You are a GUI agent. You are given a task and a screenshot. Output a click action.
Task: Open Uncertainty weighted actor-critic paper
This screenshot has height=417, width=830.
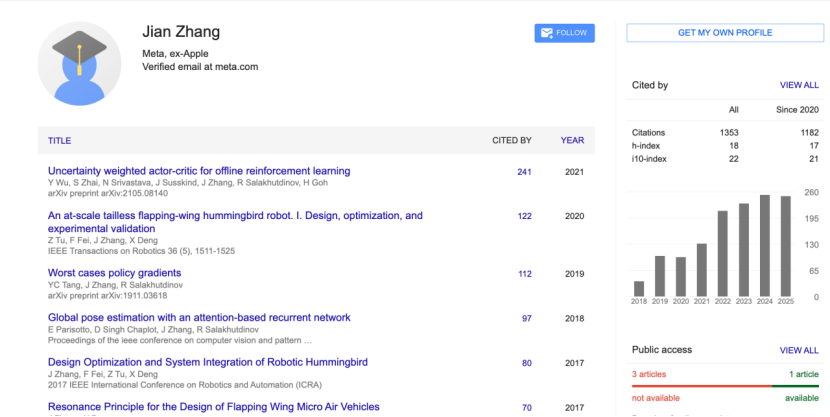tap(198, 171)
